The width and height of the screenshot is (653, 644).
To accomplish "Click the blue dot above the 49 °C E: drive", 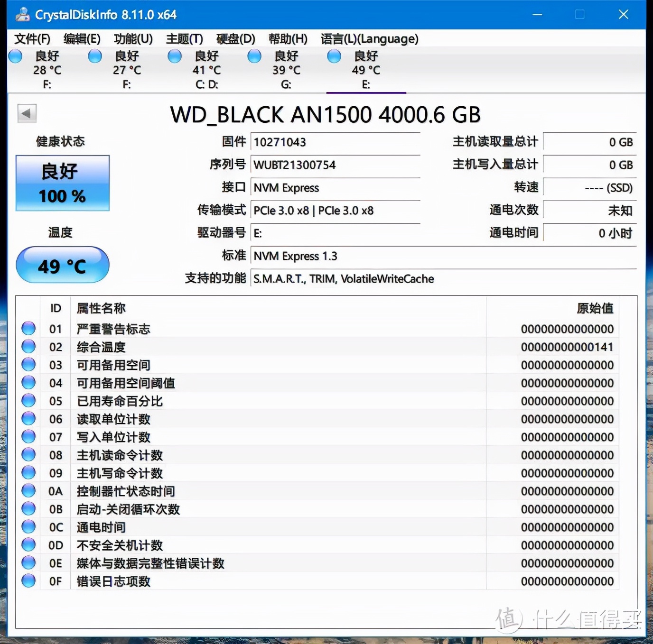I will tap(334, 56).
